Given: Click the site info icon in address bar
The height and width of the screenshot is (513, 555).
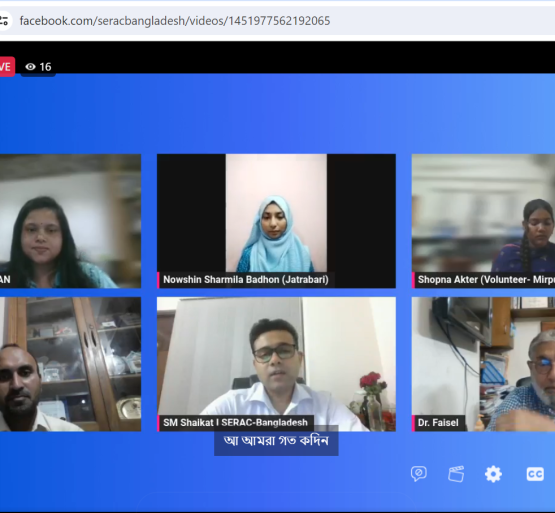Looking at the screenshot, I should pos(4,21).
